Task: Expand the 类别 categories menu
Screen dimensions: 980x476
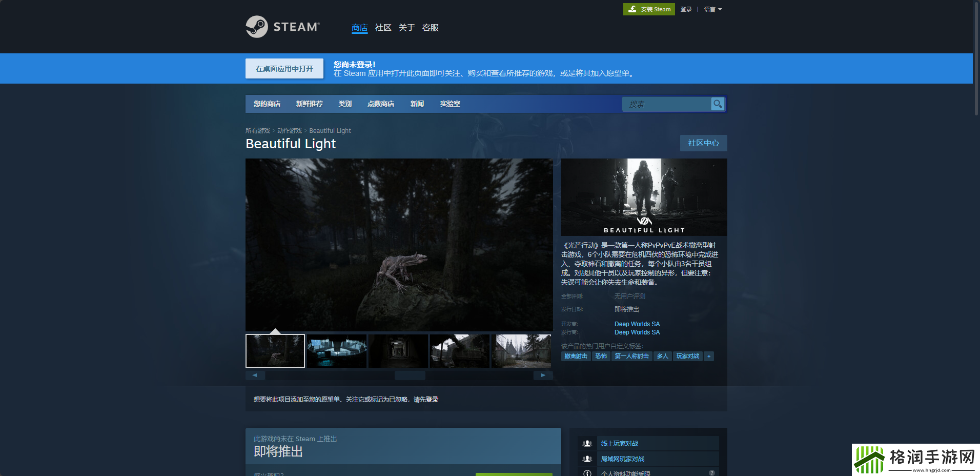Action: point(345,104)
